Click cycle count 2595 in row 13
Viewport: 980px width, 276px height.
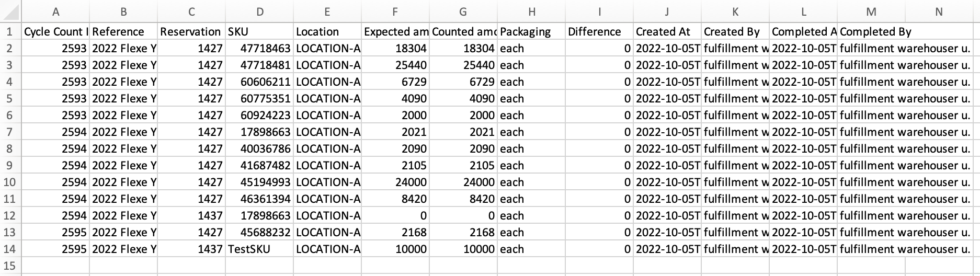coord(55,232)
